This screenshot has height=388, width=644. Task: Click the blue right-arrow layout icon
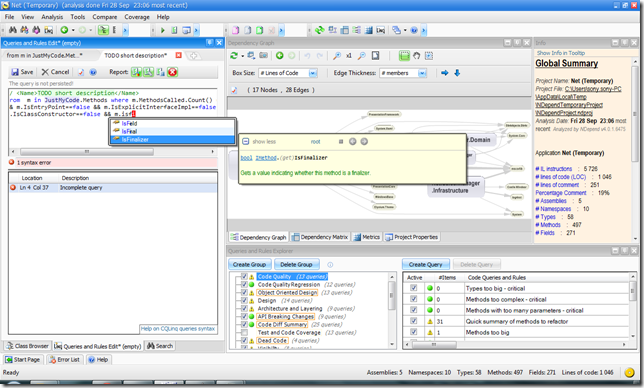445,73
